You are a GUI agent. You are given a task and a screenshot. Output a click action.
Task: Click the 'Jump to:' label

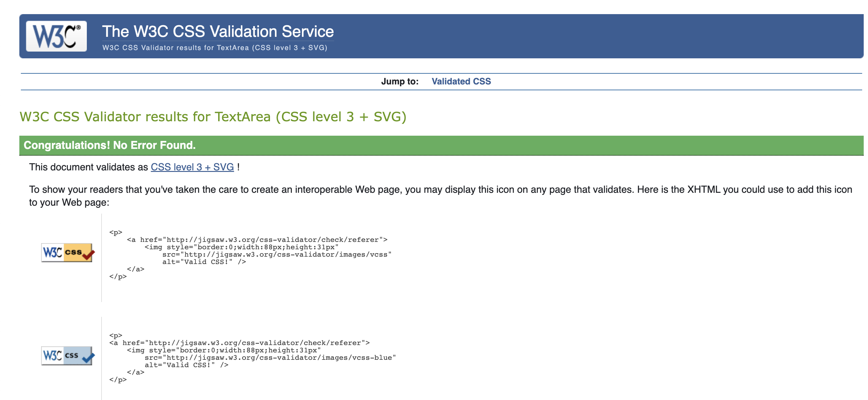coord(399,81)
